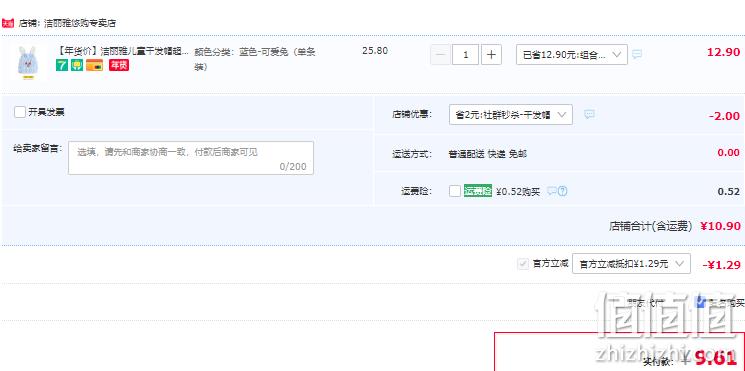Tick the 开具发票 invoice checkbox
745x371 pixels.
20,113
